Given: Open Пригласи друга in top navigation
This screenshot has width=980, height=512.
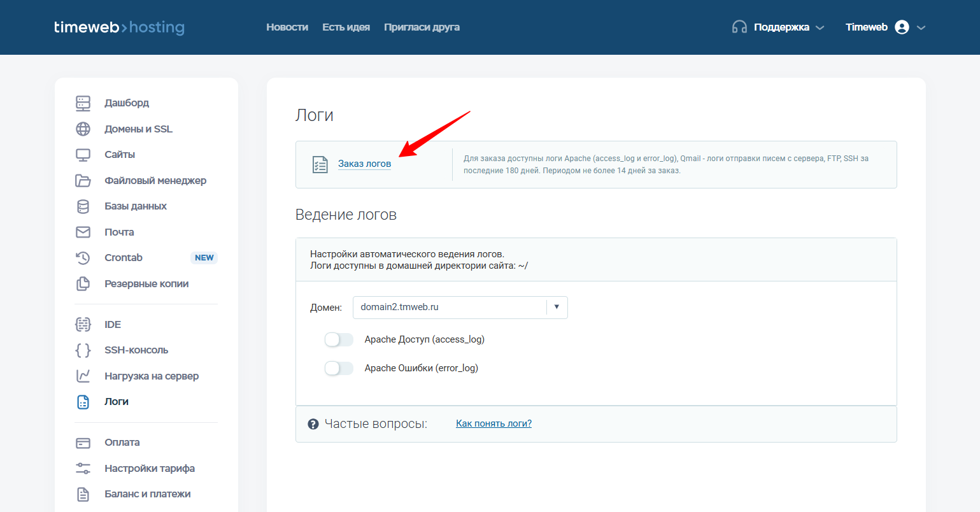Looking at the screenshot, I should pos(422,27).
